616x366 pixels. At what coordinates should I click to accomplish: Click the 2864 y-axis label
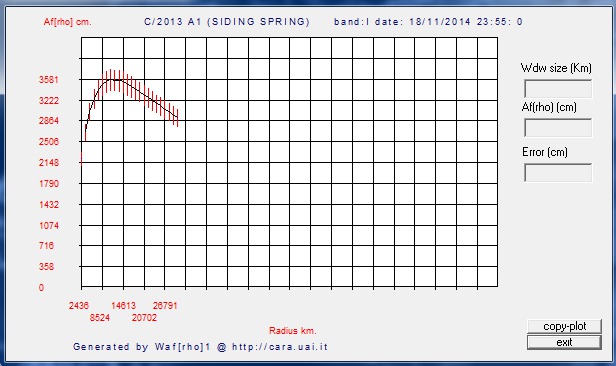click(x=49, y=121)
